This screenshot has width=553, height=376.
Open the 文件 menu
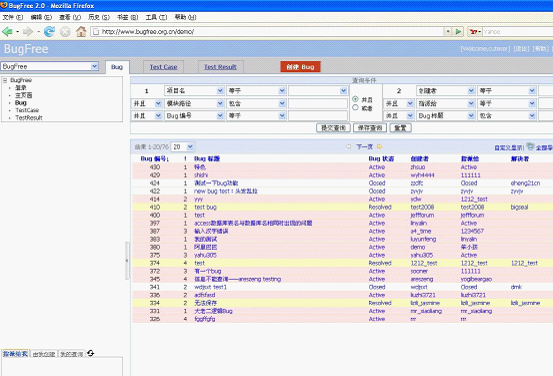(x=13, y=17)
